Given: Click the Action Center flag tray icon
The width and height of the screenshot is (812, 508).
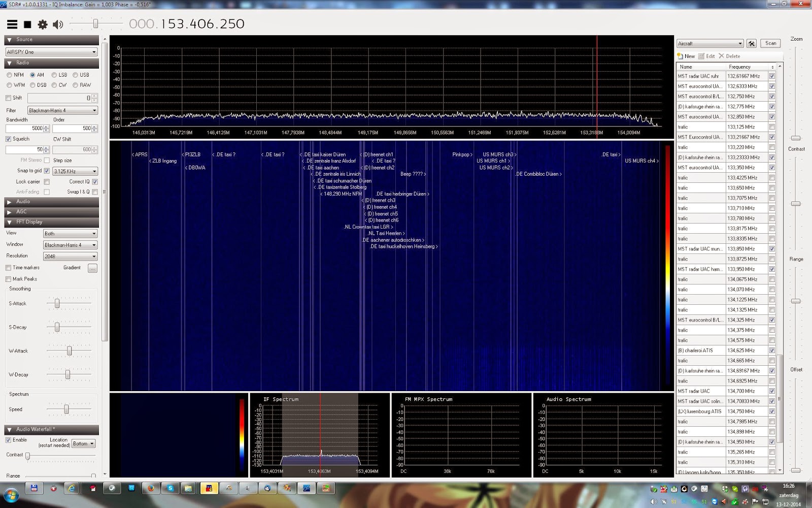Looking at the screenshot, I should (755, 502).
